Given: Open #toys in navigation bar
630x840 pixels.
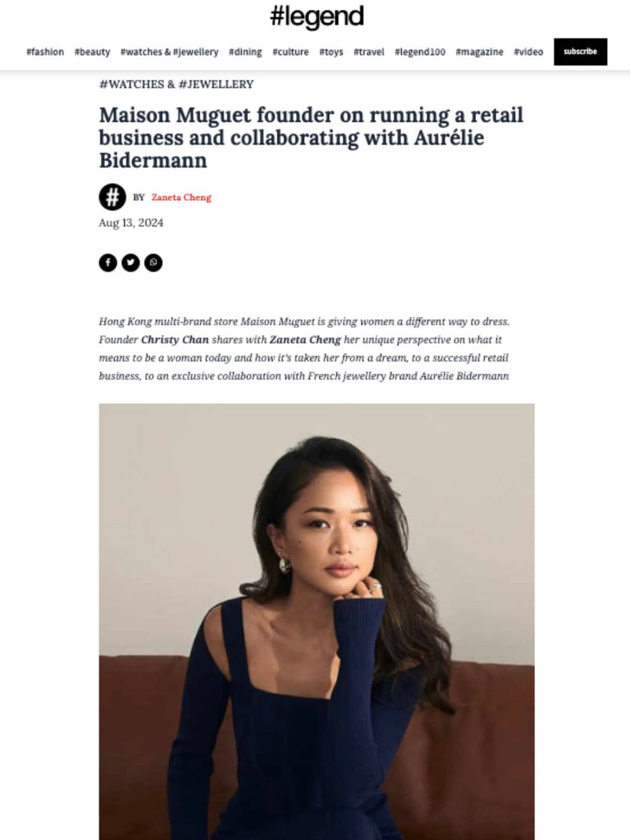Looking at the screenshot, I should (x=331, y=52).
